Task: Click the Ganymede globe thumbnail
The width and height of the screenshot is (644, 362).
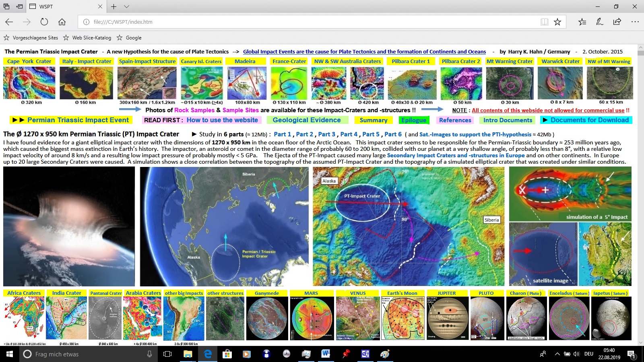Action: (x=266, y=318)
